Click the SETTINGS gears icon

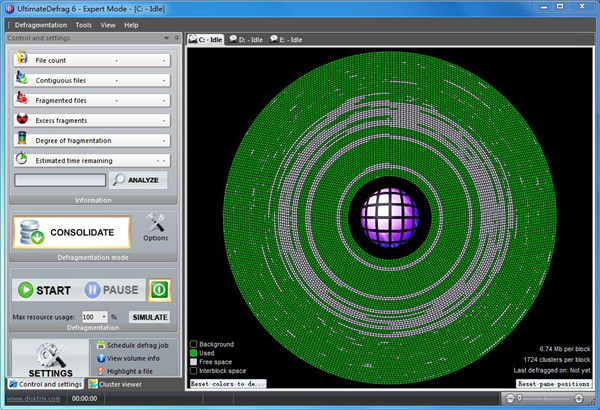49,350
